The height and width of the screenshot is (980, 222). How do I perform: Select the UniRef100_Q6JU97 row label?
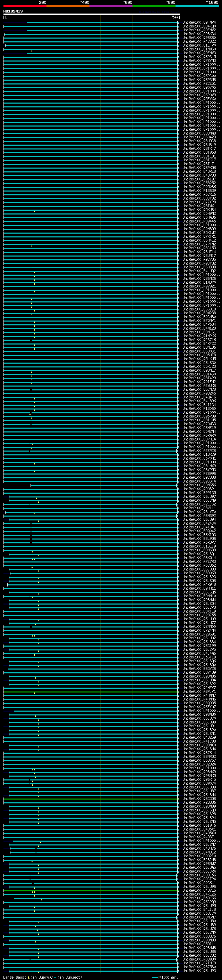pyautogui.click(x=199, y=496)
